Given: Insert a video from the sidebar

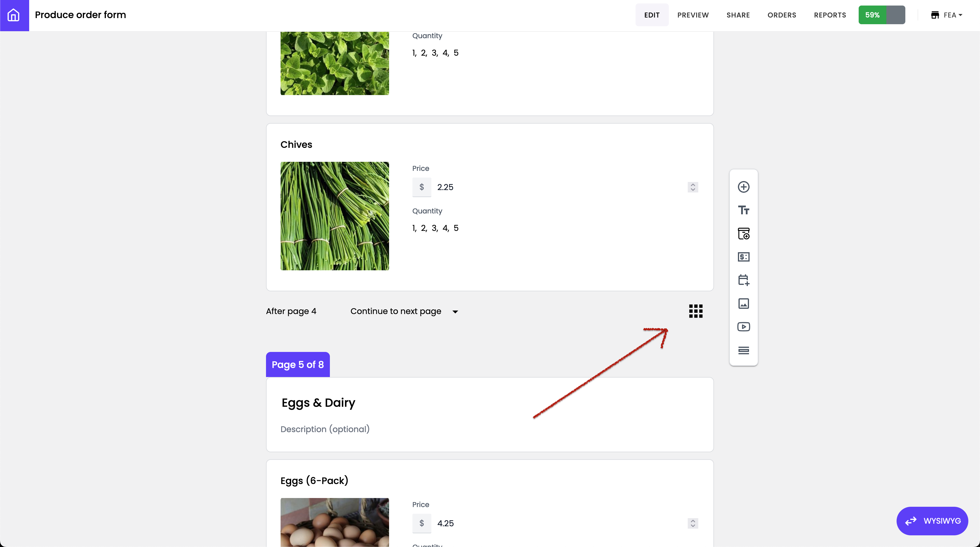Looking at the screenshot, I should coord(743,327).
